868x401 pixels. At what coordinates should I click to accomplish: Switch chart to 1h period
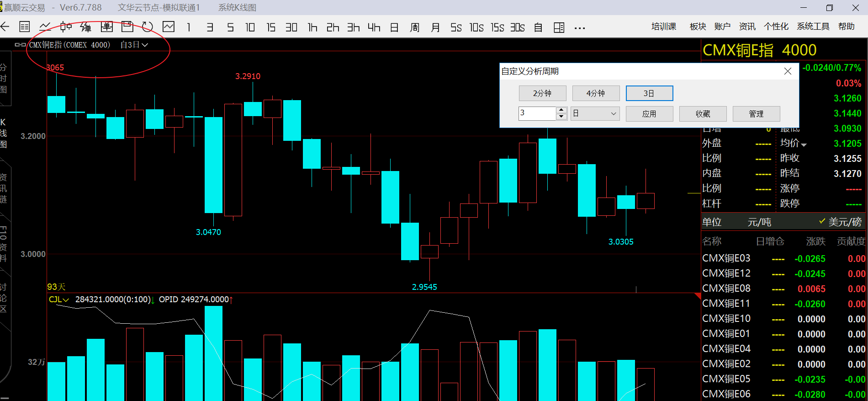pos(312,27)
